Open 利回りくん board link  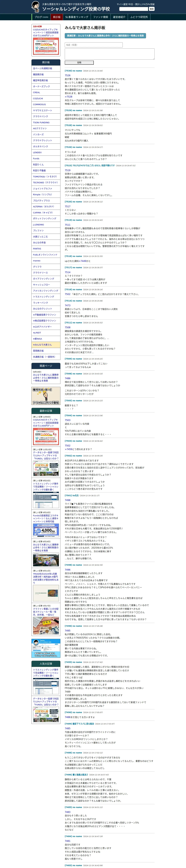[x=46, y=164]
